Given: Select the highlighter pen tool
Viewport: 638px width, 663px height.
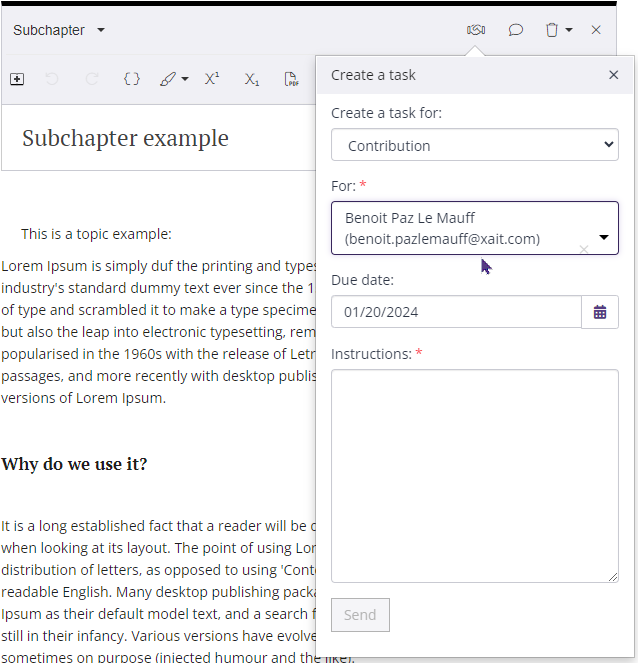Looking at the screenshot, I should point(168,79).
